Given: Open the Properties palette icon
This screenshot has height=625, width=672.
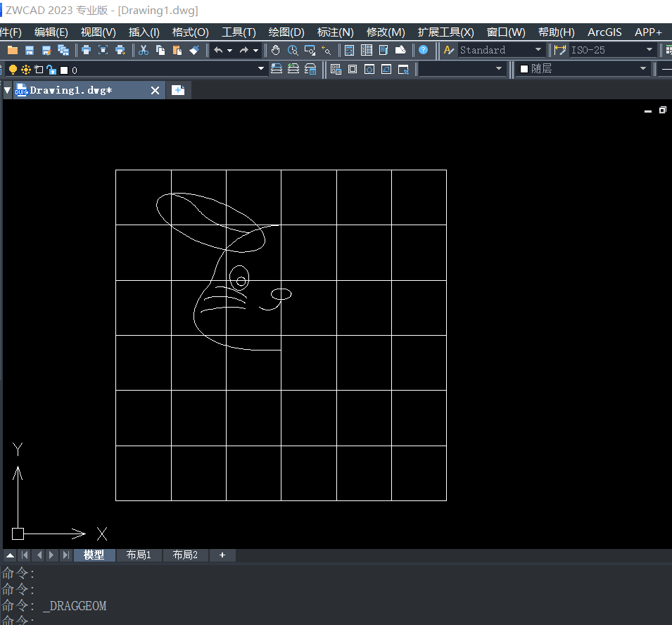Looking at the screenshot, I should (349, 50).
